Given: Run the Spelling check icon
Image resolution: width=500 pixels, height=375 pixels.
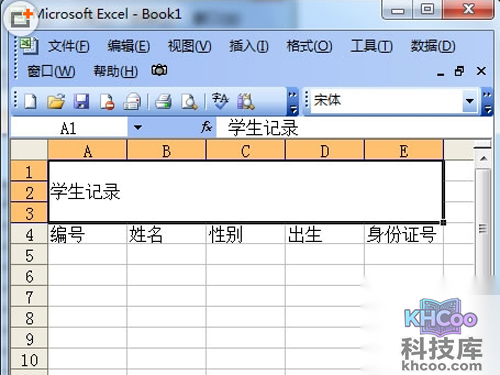Looking at the screenshot, I should pyautogui.click(x=220, y=101).
